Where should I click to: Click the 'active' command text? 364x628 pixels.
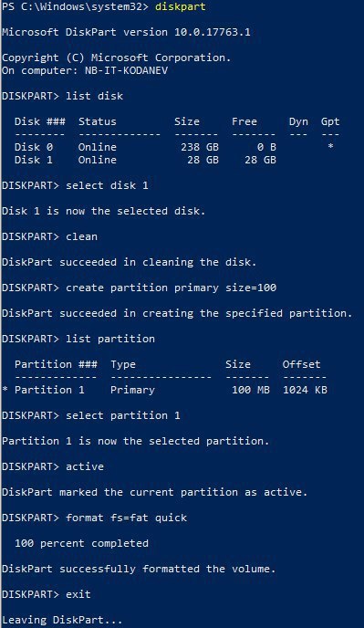click(x=85, y=466)
